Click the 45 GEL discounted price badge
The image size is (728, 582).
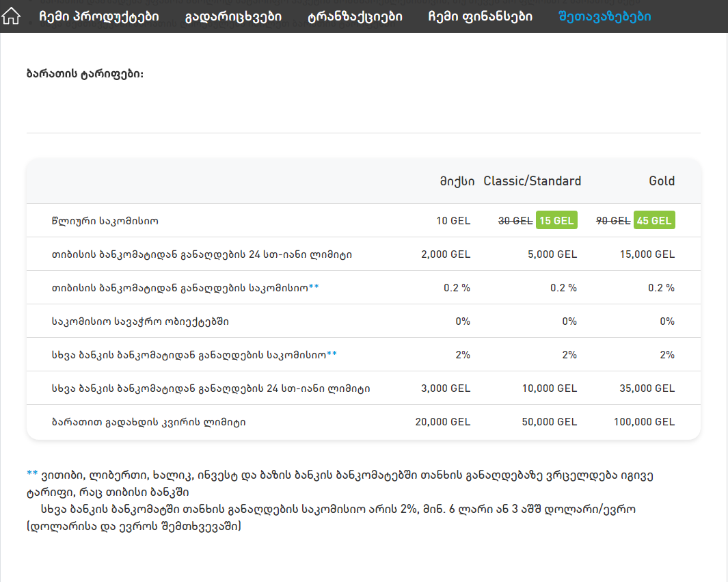654,220
